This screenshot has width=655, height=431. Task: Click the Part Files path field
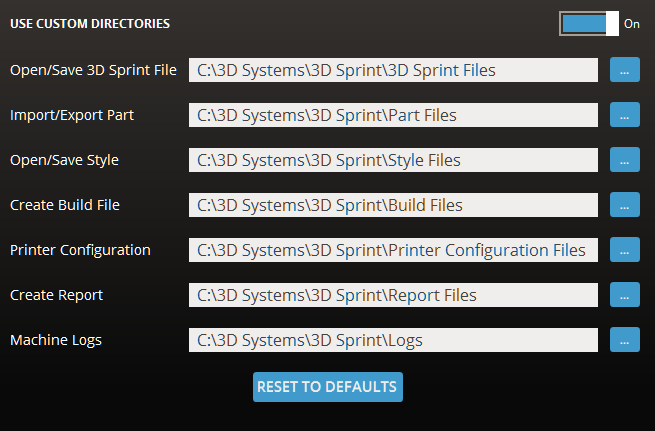[x=393, y=115]
